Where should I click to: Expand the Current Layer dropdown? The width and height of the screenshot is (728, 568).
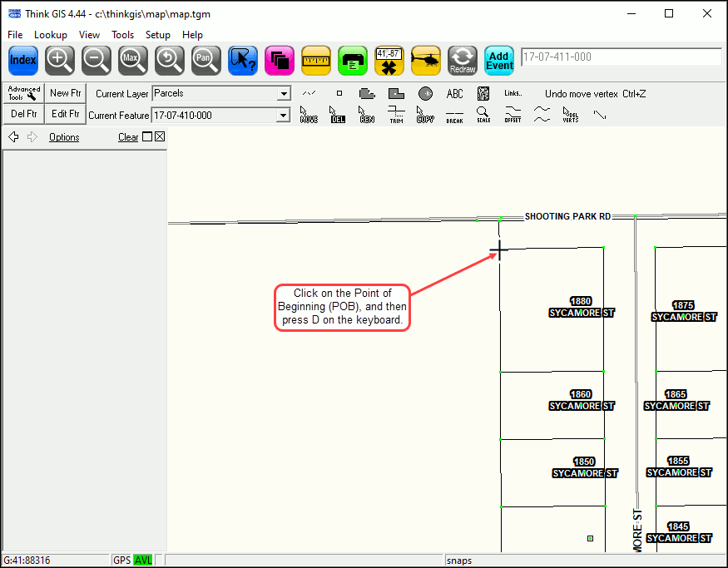pos(285,94)
